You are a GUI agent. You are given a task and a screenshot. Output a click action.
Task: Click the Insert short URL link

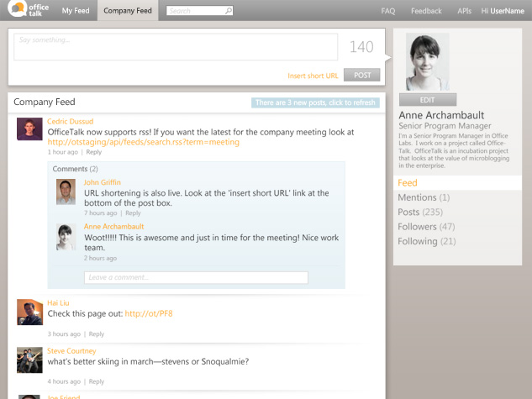click(313, 76)
